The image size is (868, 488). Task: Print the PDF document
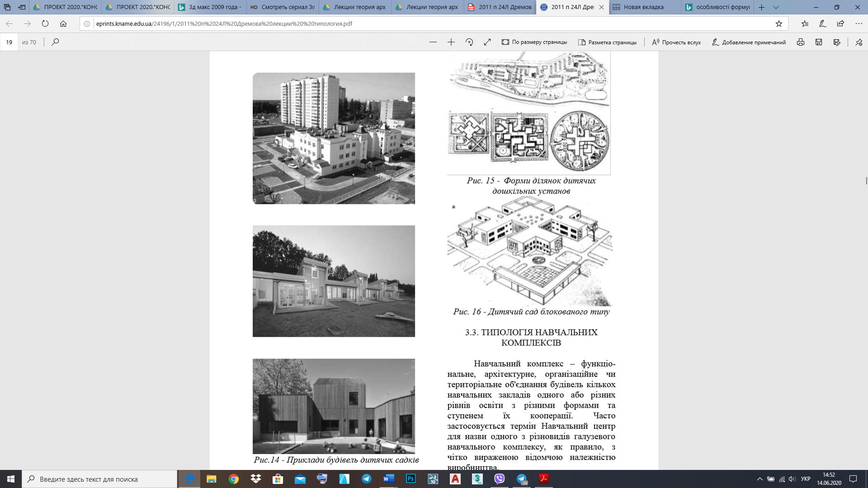tap(801, 42)
